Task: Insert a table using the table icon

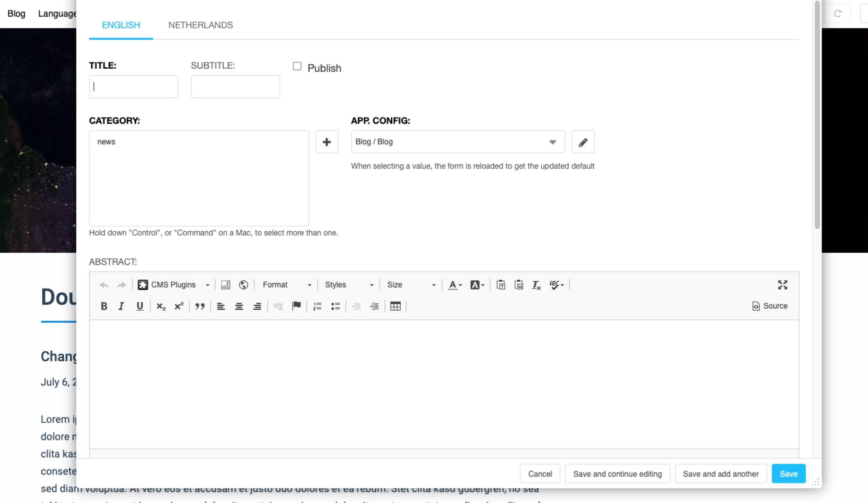Action: point(395,306)
